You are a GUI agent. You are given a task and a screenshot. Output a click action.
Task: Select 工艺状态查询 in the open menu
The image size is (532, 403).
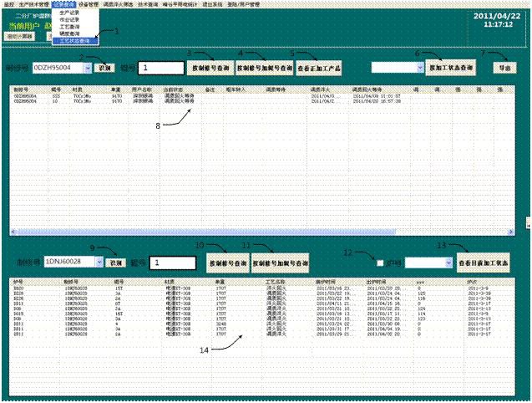pyautogui.click(x=75, y=40)
